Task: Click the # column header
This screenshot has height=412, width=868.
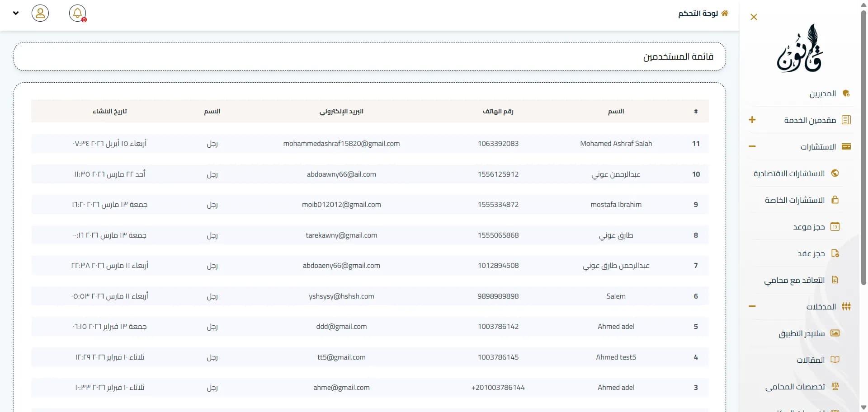Action: (696, 111)
